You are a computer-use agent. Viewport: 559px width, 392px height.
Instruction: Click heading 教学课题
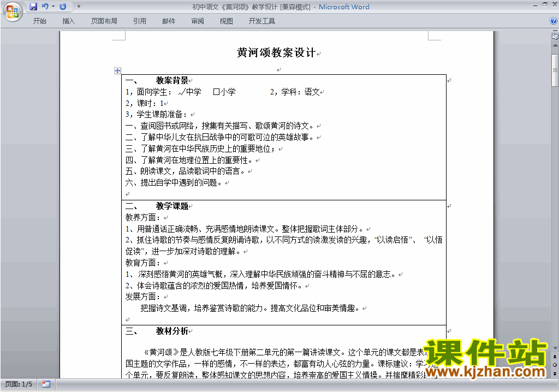pyautogui.click(x=172, y=206)
